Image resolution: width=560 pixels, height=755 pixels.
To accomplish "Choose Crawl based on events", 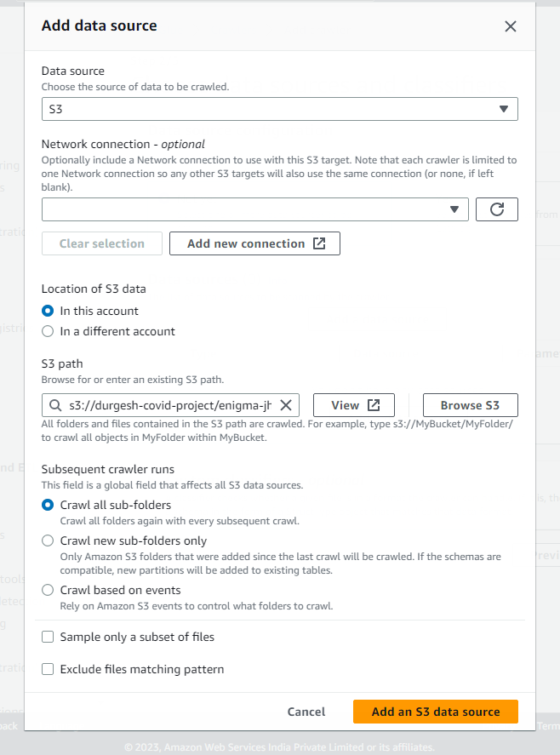I will (48, 590).
